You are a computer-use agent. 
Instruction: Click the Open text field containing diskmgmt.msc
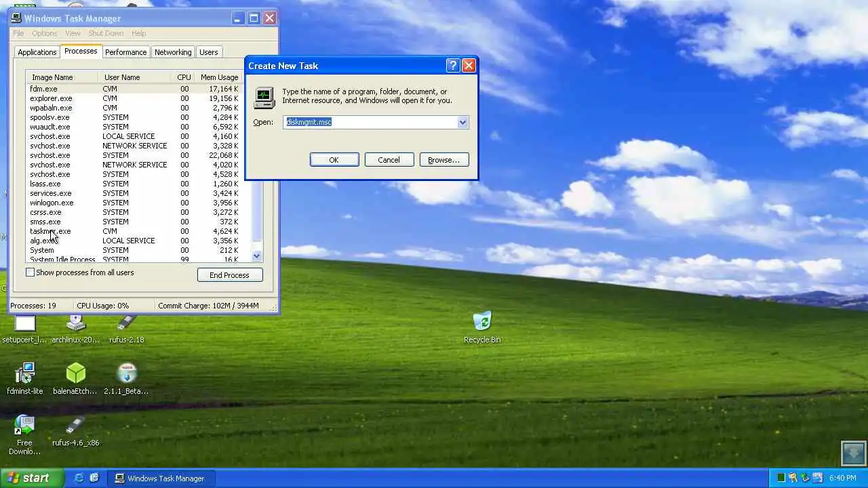click(x=370, y=122)
